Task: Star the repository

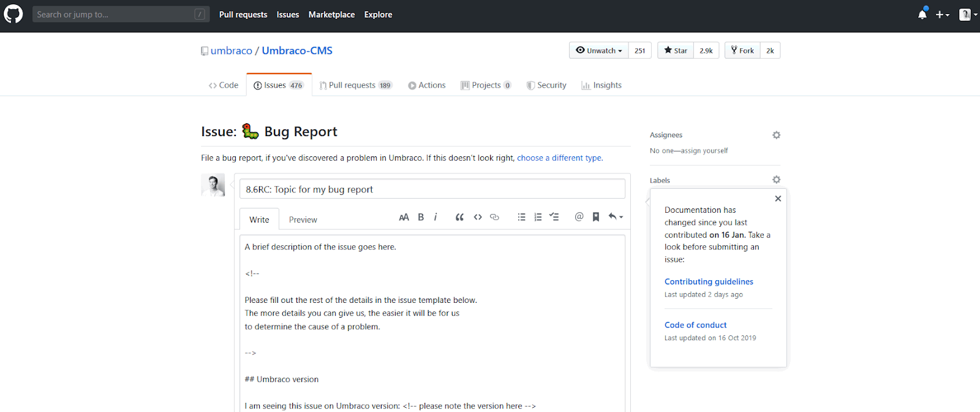Action: point(676,50)
